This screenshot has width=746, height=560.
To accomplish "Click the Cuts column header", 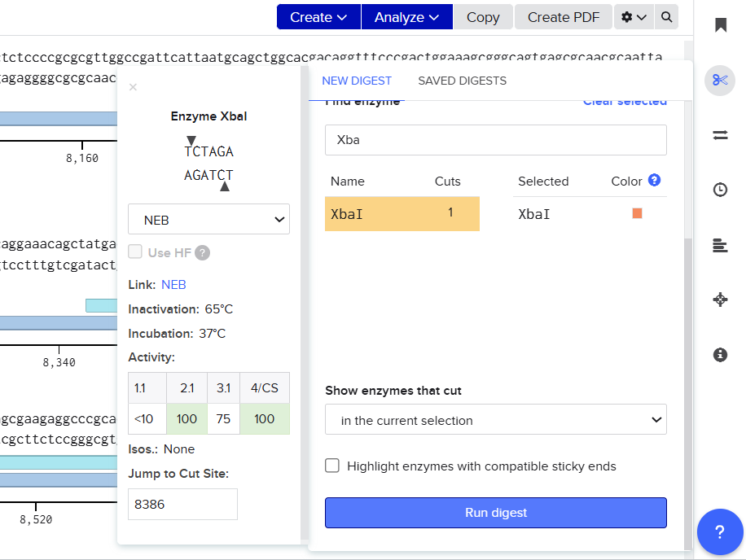I will [x=447, y=182].
